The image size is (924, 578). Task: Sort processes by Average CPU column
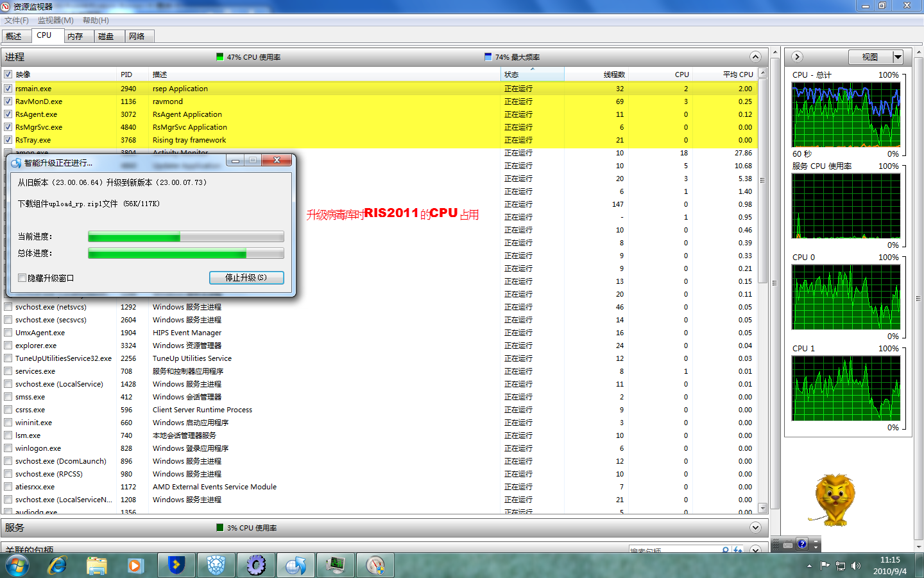[x=725, y=74]
